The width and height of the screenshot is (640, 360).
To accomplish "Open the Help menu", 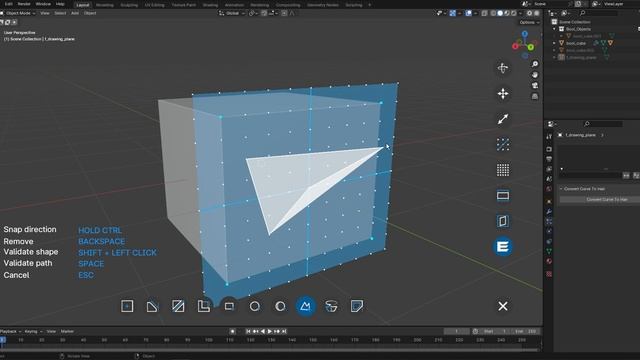I will click(x=60, y=4).
